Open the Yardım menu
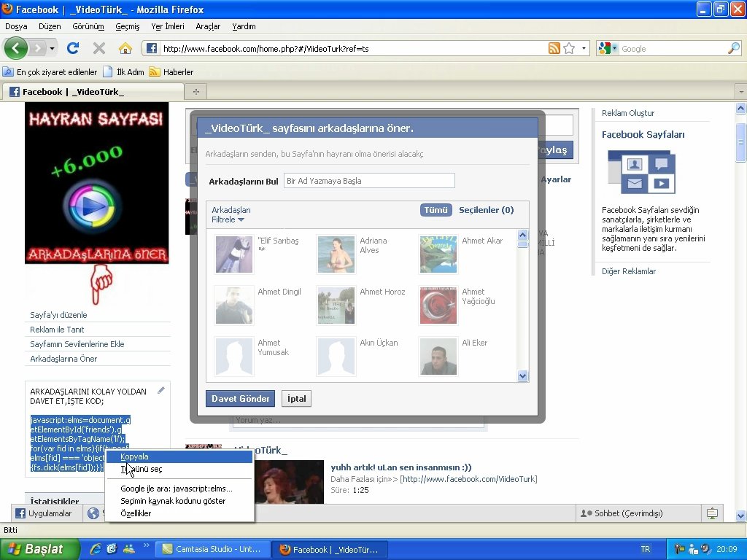 tap(244, 26)
